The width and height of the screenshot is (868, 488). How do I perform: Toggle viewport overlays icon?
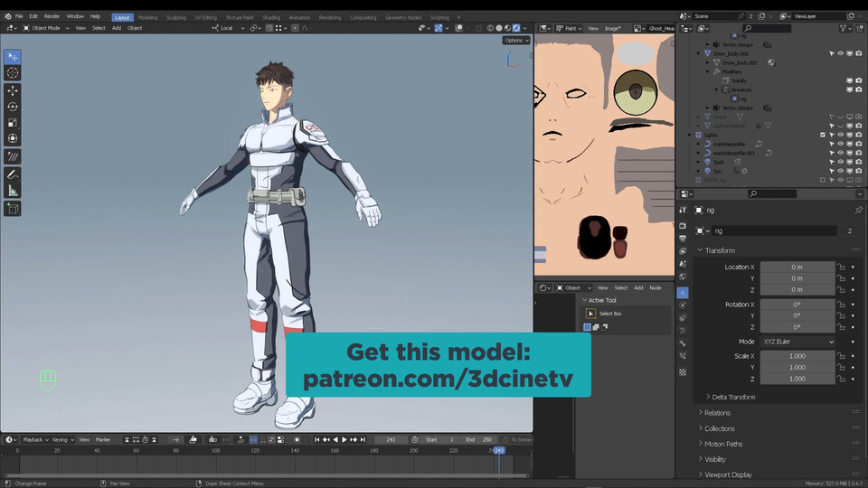[x=459, y=28]
